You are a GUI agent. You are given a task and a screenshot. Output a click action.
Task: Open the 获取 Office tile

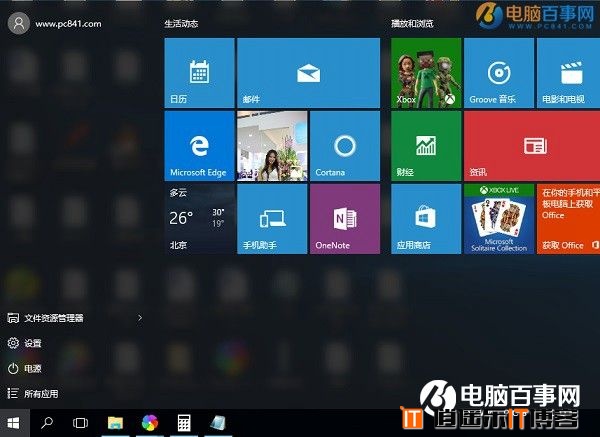click(568, 219)
